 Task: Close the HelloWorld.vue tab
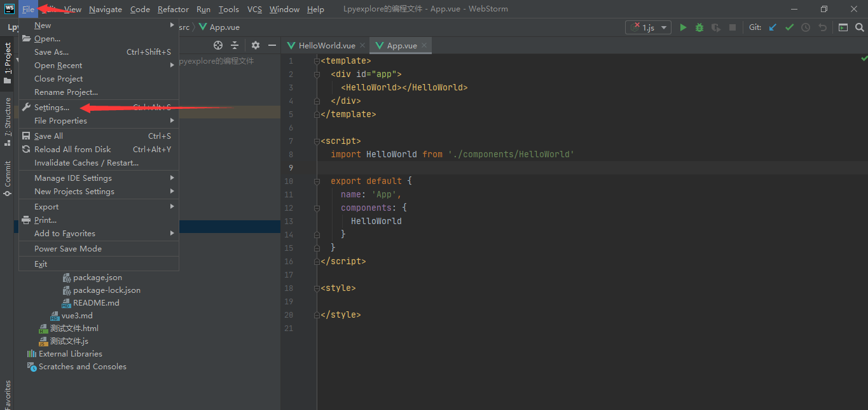click(362, 45)
